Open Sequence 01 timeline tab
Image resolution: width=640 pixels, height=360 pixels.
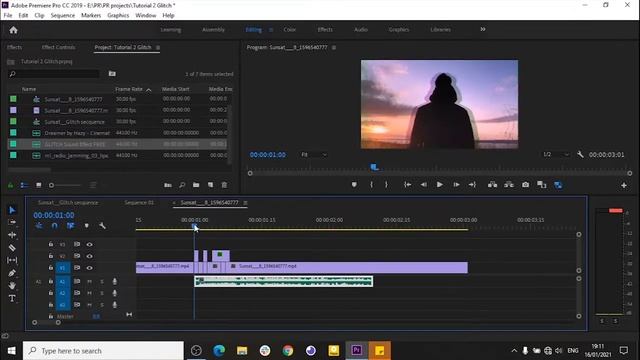pyautogui.click(x=139, y=203)
